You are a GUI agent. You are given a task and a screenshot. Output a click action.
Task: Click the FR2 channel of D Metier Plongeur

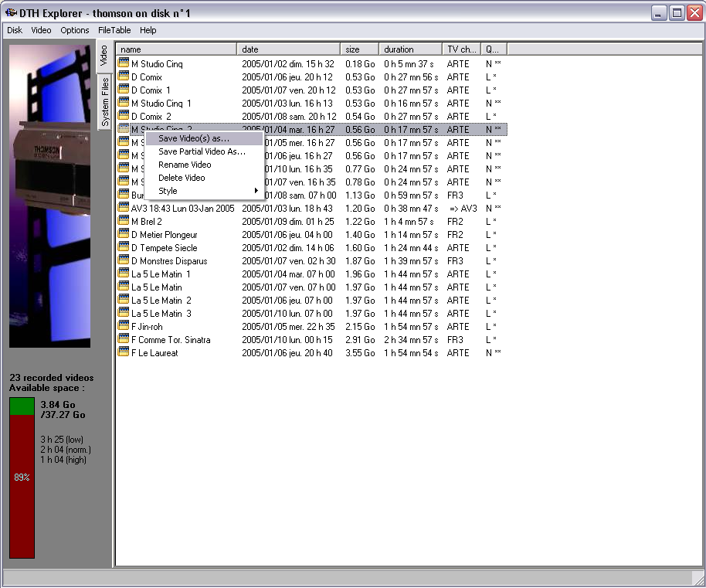[x=455, y=235]
